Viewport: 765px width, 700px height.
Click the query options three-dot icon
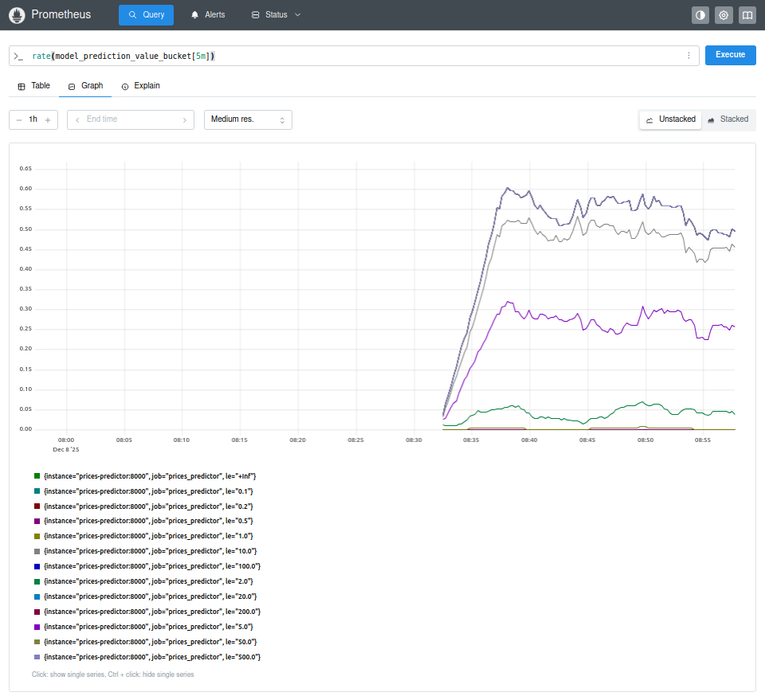688,56
